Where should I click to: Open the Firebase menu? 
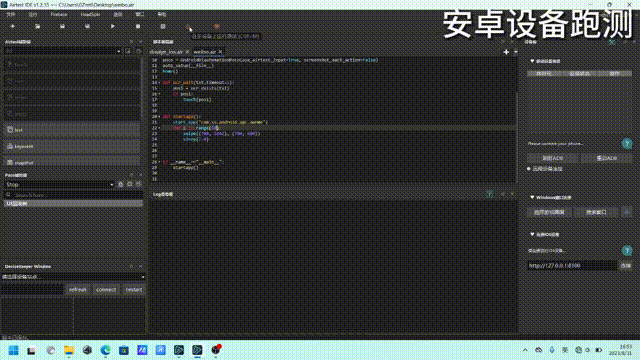click(59, 14)
